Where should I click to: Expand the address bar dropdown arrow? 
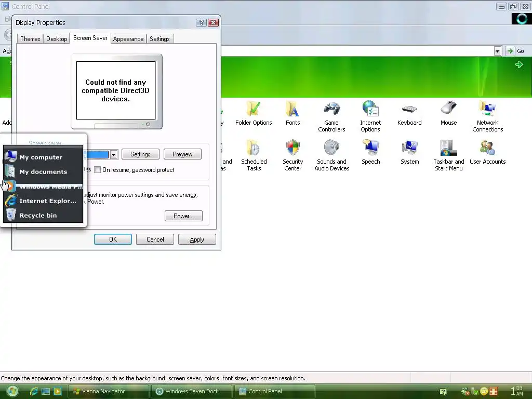(x=497, y=51)
